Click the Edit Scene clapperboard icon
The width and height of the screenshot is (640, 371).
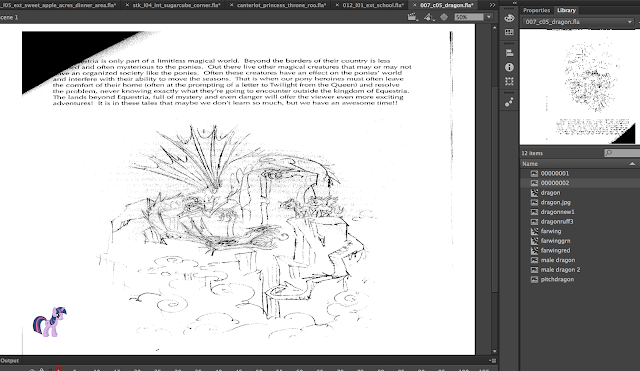[x=412, y=17]
